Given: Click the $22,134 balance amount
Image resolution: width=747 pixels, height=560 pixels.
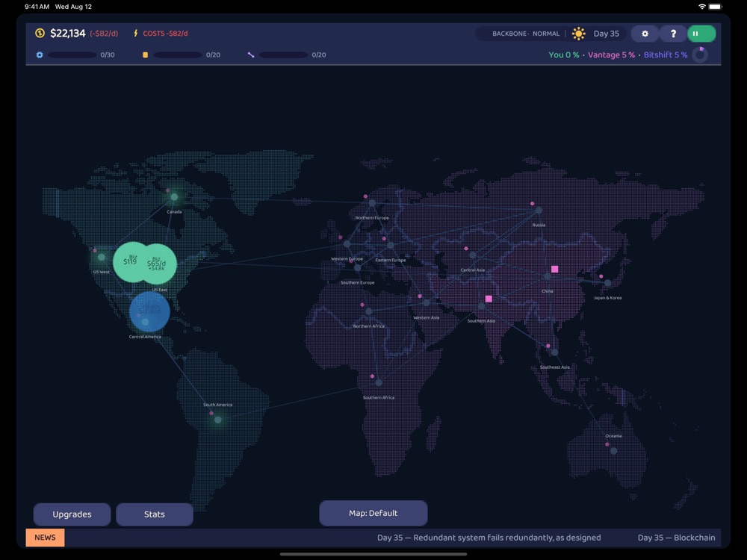Looking at the screenshot, I should pyautogui.click(x=68, y=34).
